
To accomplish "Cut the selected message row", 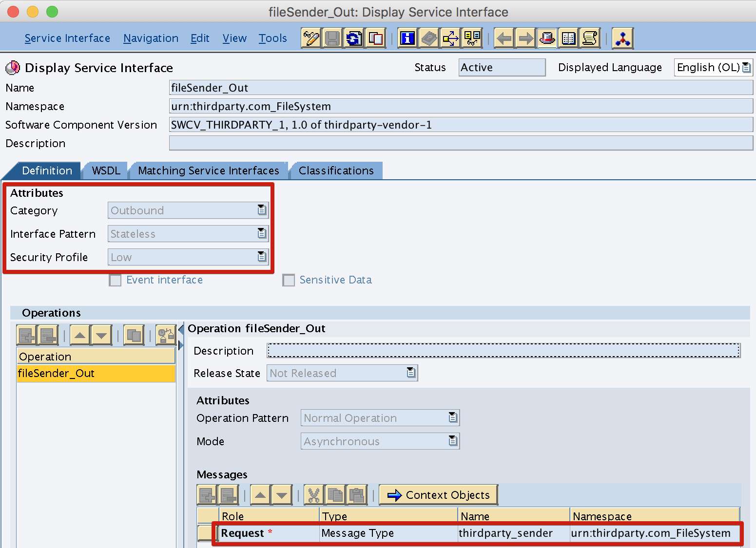I will [x=313, y=494].
